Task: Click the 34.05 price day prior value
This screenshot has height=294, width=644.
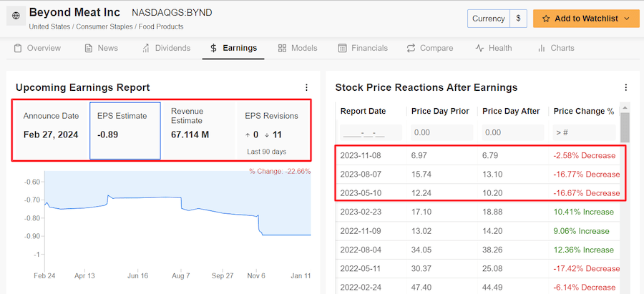Action: (421, 250)
